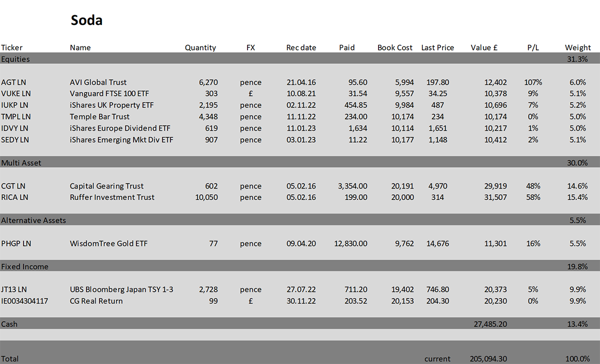Select the Ticker column header
Screen dimensions: 600x364
pyautogui.click(x=11, y=48)
